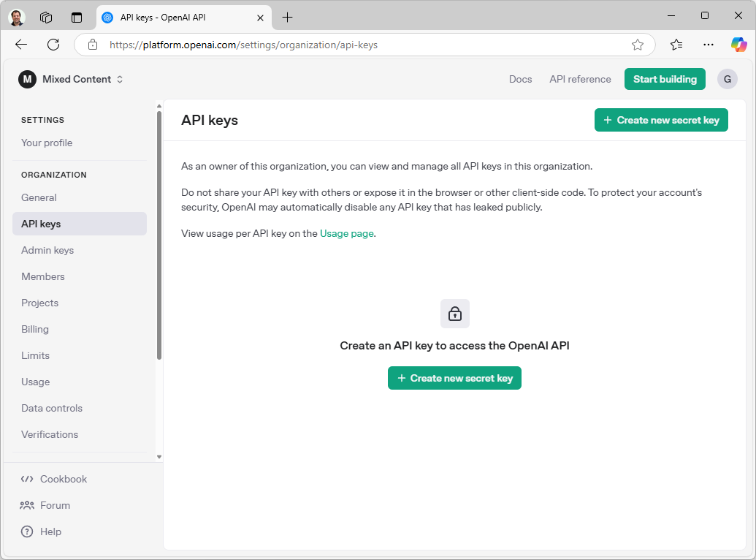Open the workspaces icon in tab bar

[x=46, y=18]
